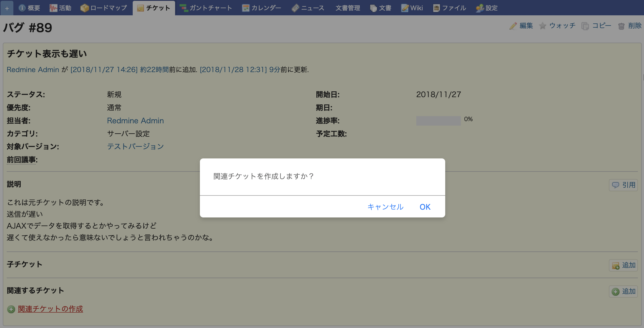Click the green plus icon beside 関連するチケット 追加

pyautogui.click(x=615, y=292)
